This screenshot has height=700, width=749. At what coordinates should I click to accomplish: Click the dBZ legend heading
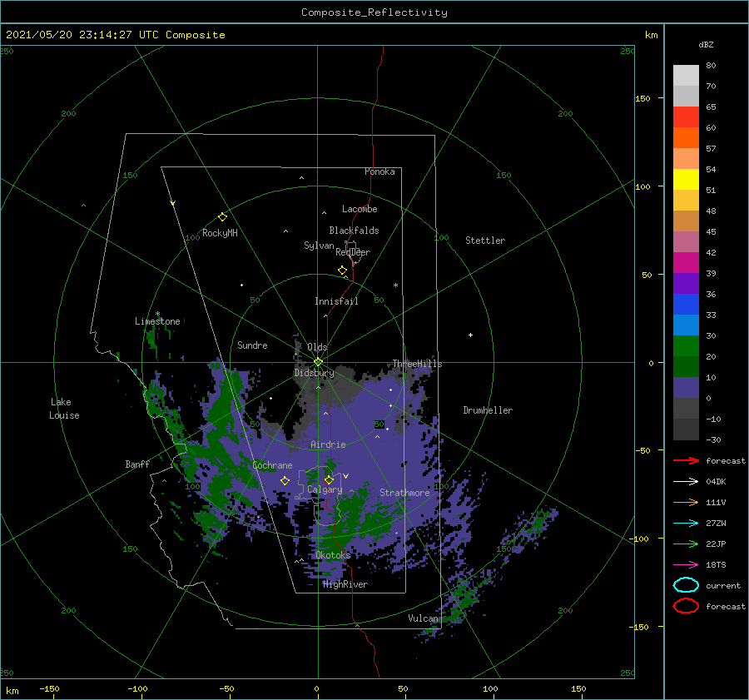pos(706,44)
